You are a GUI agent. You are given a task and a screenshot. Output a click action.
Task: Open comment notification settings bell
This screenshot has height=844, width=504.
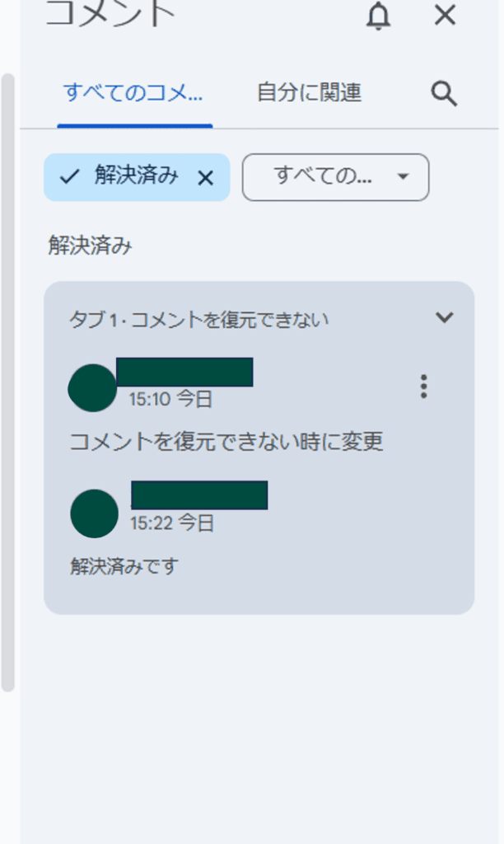pos(378,15)
